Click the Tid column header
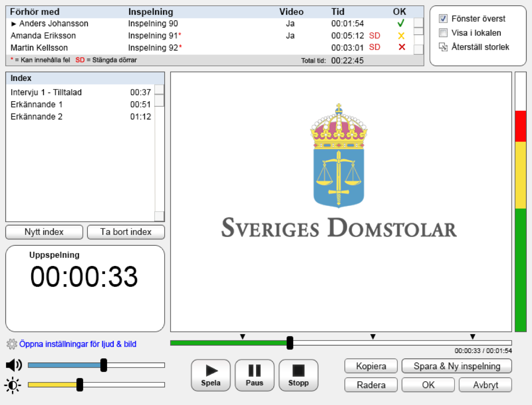This screenshot has width=532, height=405. 338,12
